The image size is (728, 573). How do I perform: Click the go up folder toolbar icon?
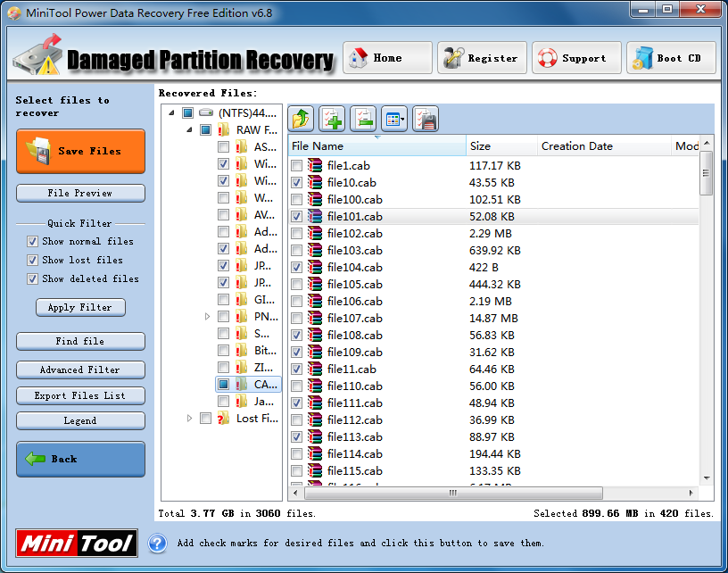point(301,119)
